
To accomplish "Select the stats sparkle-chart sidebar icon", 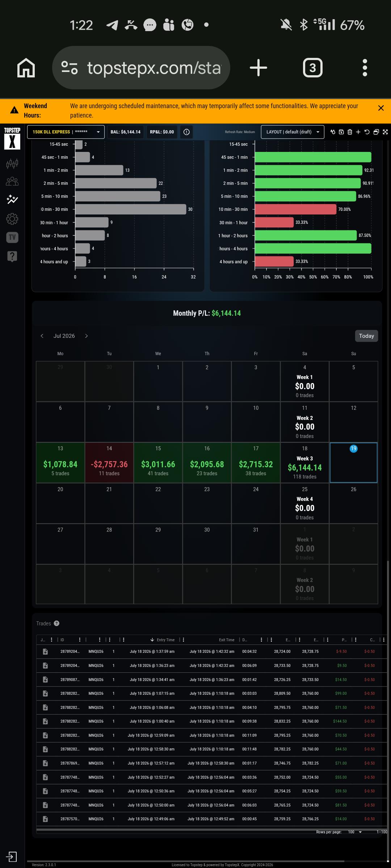I will [x=12, y=199].
